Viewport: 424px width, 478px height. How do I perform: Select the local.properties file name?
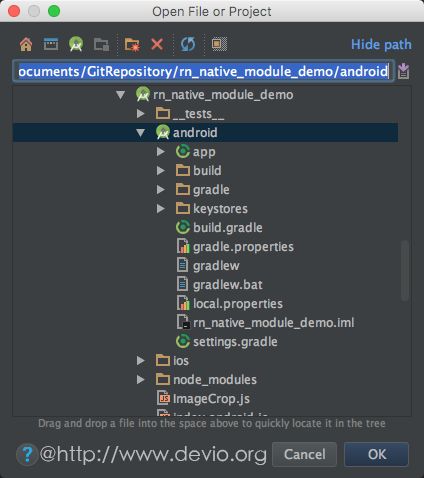(x=238, y=304)
